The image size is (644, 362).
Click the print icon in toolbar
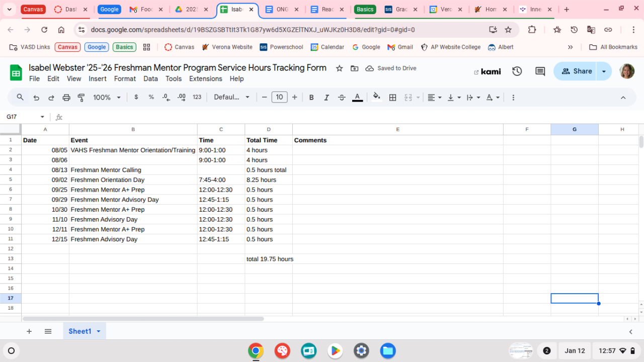pos(66,98)
